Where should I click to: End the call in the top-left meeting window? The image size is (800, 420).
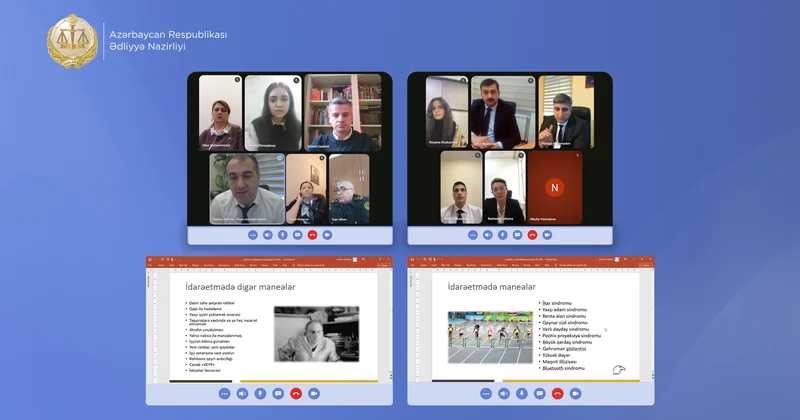tap(312, 235)
